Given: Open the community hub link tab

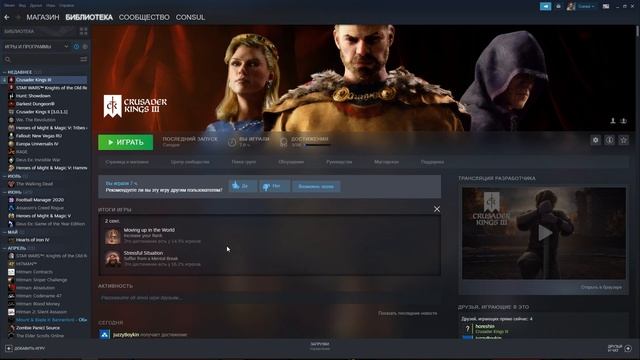Looking at the screenshot, I should click(x=190, y=162).
